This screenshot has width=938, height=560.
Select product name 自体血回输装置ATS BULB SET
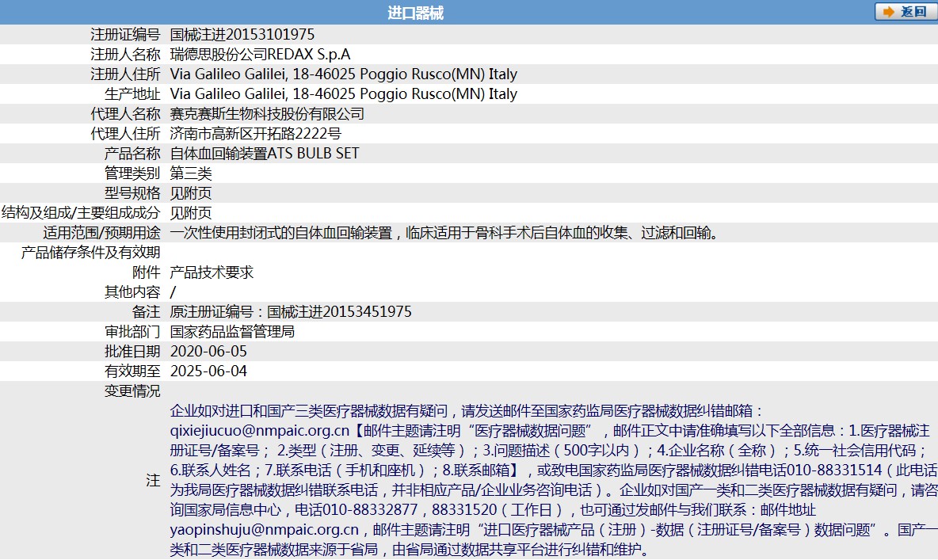coord(265,153)
